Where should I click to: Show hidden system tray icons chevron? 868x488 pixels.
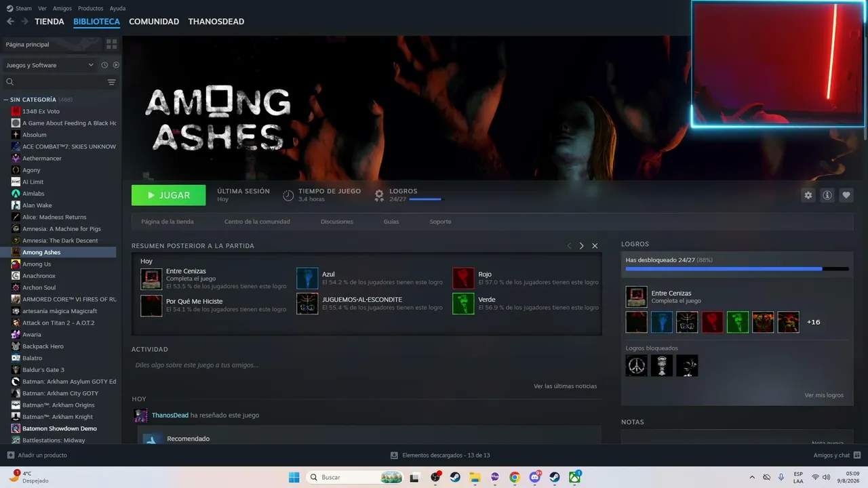pyautogui.click(x=751, y=477)
